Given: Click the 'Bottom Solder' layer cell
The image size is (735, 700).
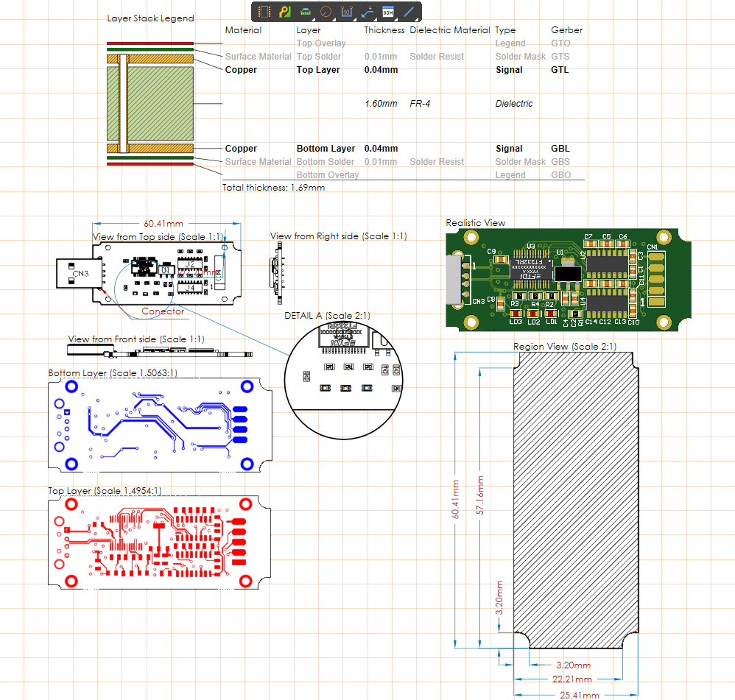Looking at the screenshot, I should [x=326, y=162].
